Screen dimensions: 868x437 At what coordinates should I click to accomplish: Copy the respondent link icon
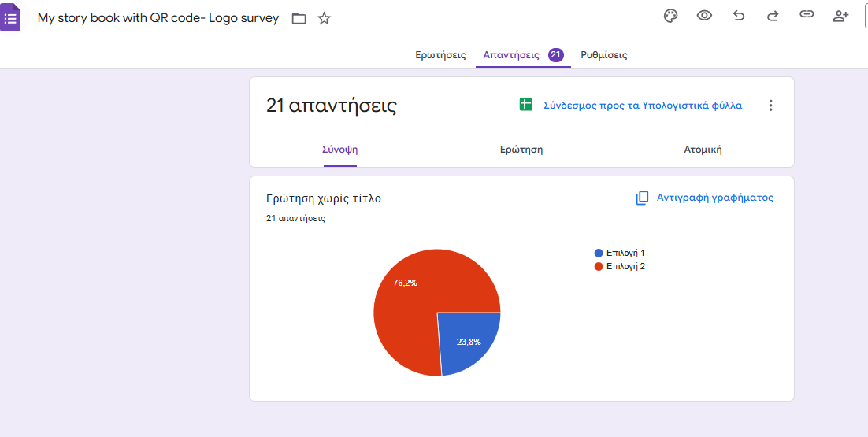[x=807, y=15]
